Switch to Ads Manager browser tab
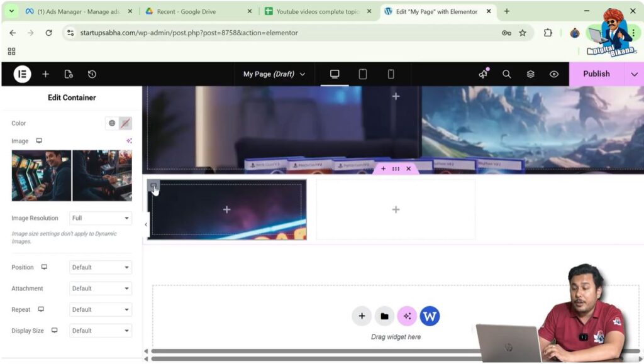 coord(79,11)
